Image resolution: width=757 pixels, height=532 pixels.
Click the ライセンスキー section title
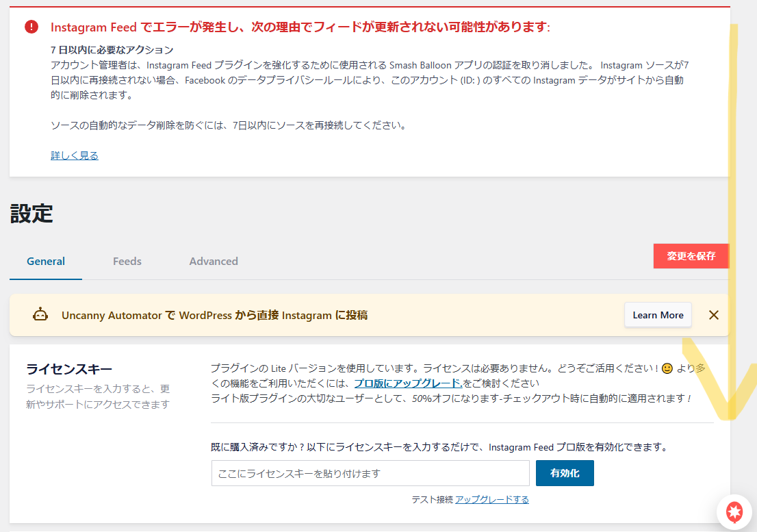pyautogui.click(x=69, y=370)
